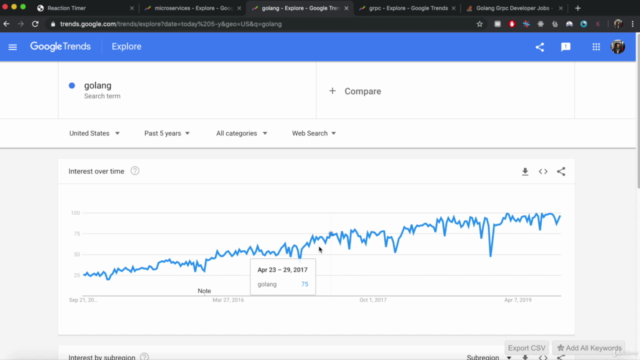This screenshot has width=640, height=360.
Task: Click the browser address bar URL
Action: [x=171, y=24]
